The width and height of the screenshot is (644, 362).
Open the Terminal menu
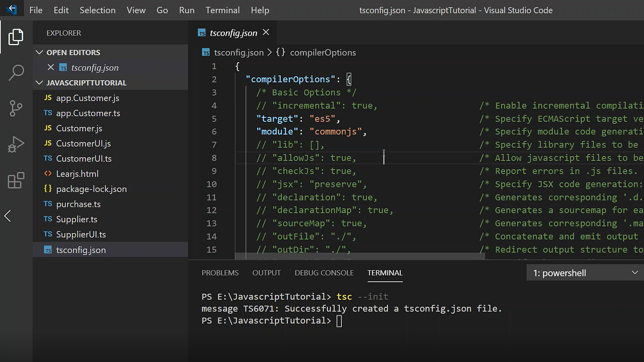tap(222, 10)
